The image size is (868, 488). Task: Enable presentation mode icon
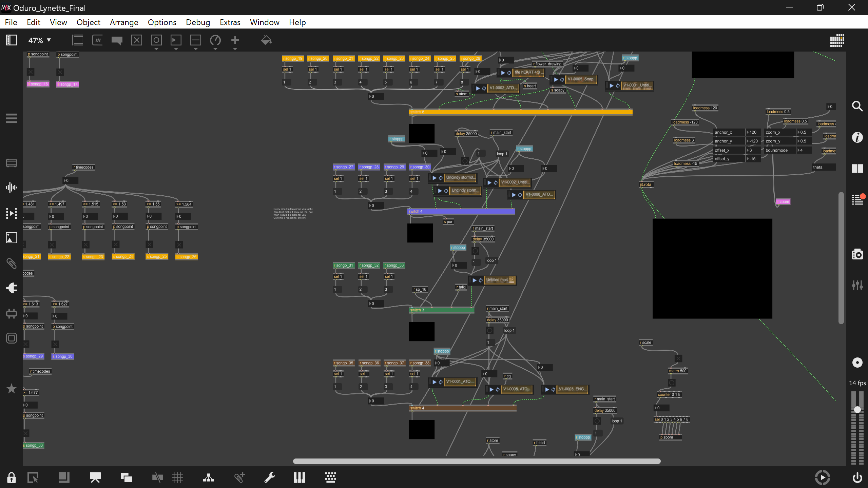click(x=95, y=477)
